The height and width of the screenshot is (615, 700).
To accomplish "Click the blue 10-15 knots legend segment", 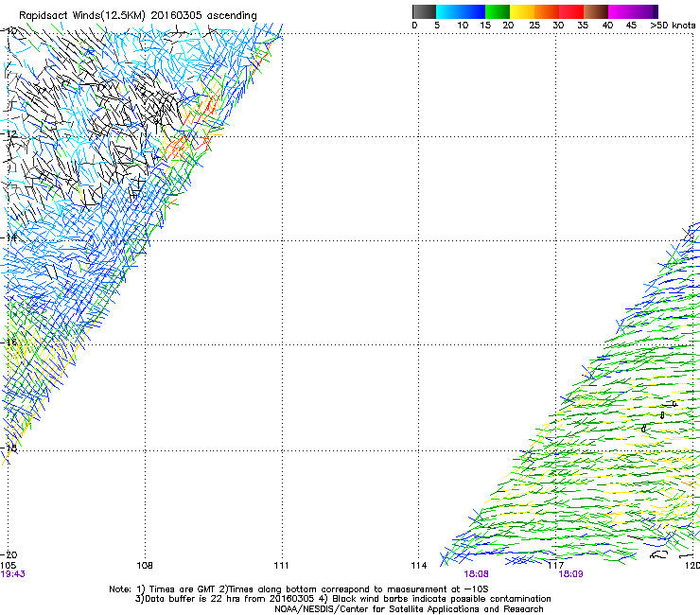I will click(x=473, y=11).
